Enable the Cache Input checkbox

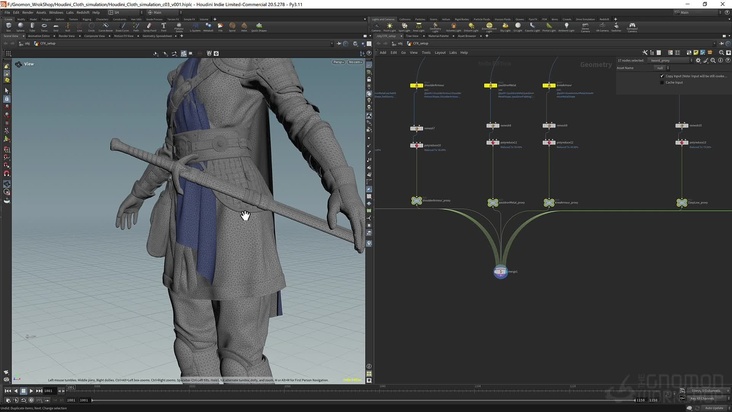click(661, 82)
